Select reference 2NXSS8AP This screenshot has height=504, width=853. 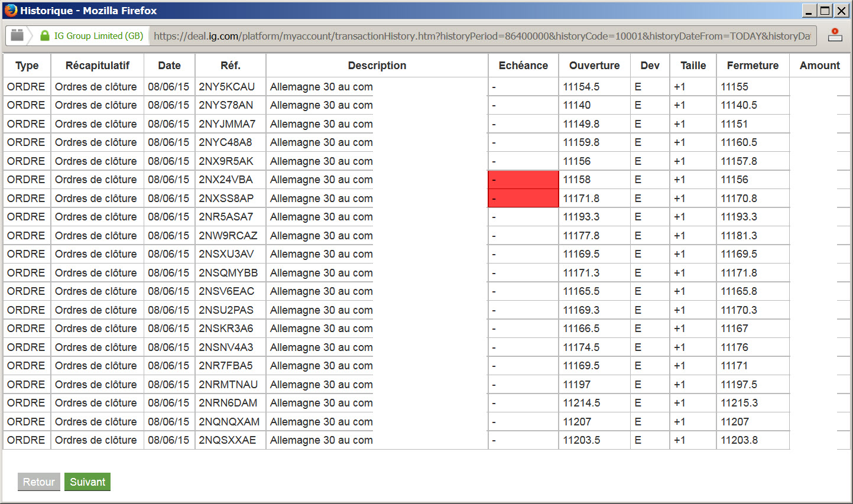(x=226, y=199)
